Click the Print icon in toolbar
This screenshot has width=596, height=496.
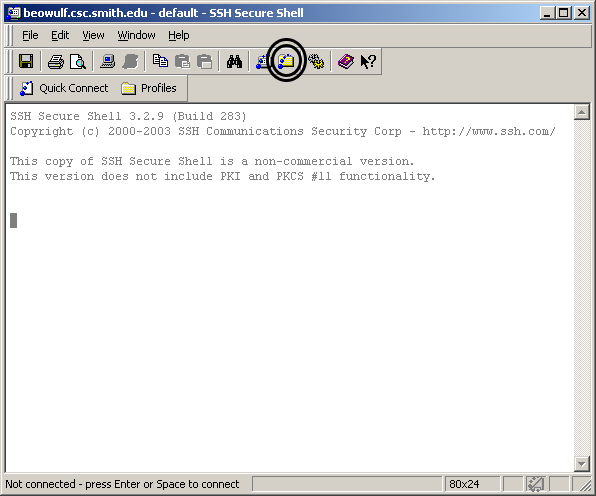(56, 62)
